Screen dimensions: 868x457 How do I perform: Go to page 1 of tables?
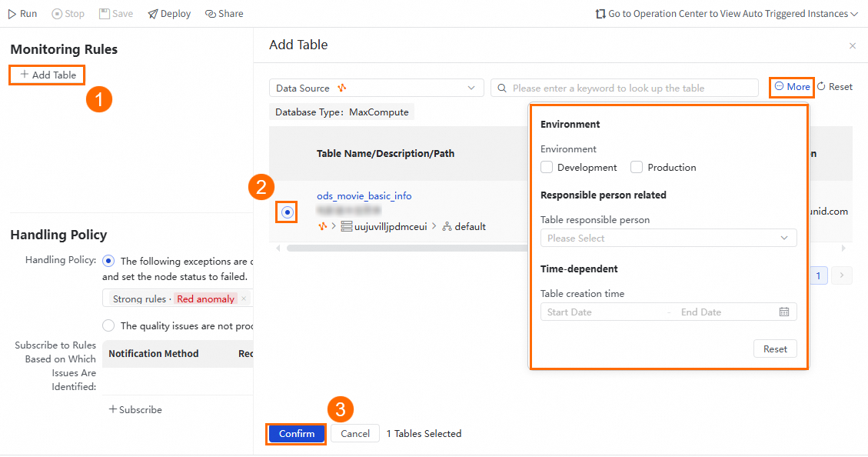pos(818,275)
